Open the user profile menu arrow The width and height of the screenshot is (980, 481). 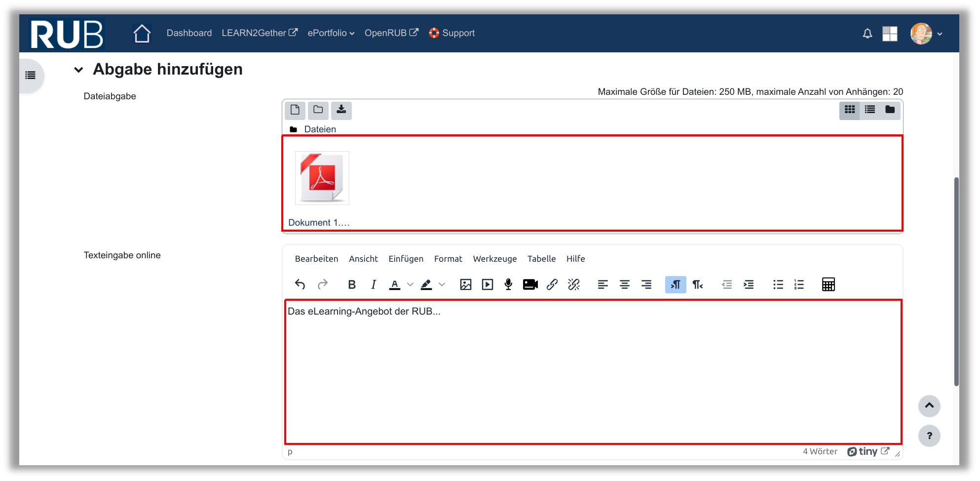[940, 34]
